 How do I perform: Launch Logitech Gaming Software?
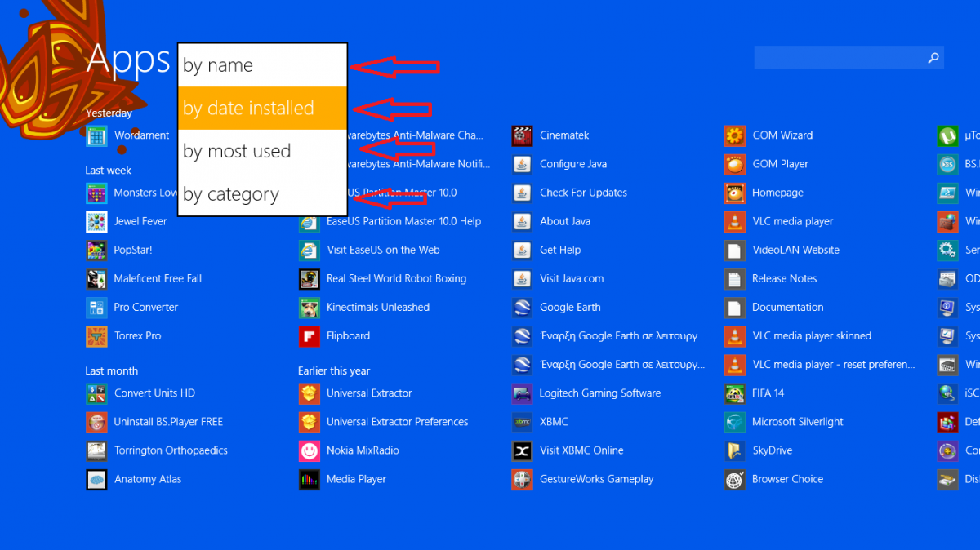coord(586,393)
